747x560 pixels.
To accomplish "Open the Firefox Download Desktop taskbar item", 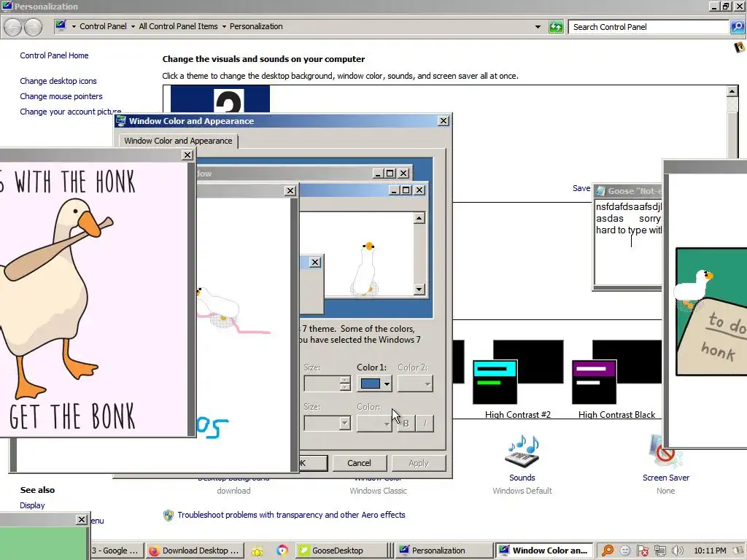I will pos(194,551).
